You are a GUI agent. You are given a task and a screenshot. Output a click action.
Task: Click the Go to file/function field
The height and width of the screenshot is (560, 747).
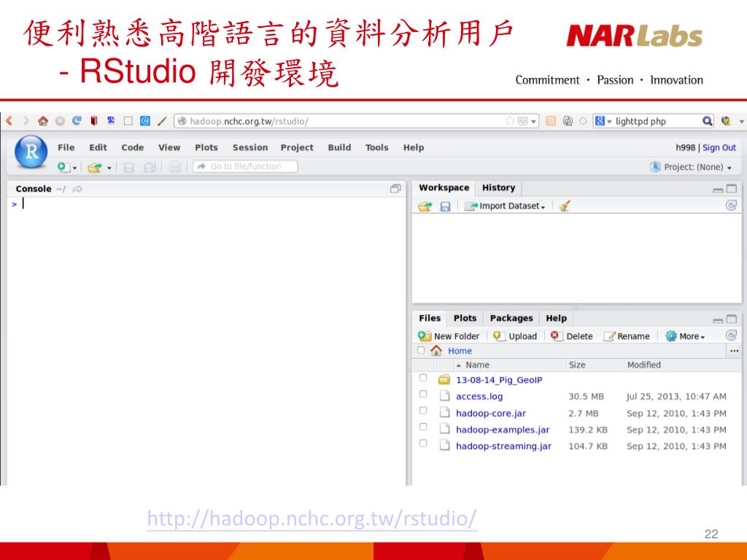point(245,166)
